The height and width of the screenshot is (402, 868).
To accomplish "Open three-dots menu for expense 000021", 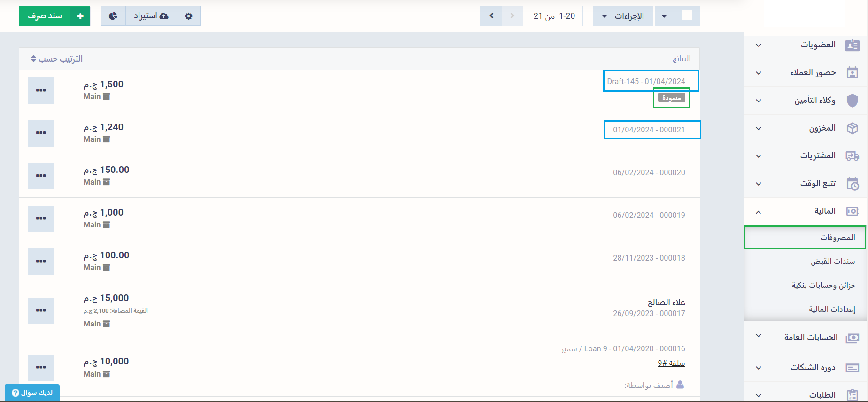I will point(41,133).
